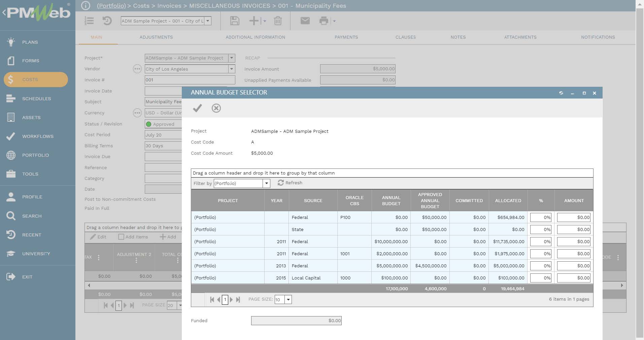Switch to the Notes tab
Image resolution: width=644 pixels, height=340 pixels.
(458, 37)
